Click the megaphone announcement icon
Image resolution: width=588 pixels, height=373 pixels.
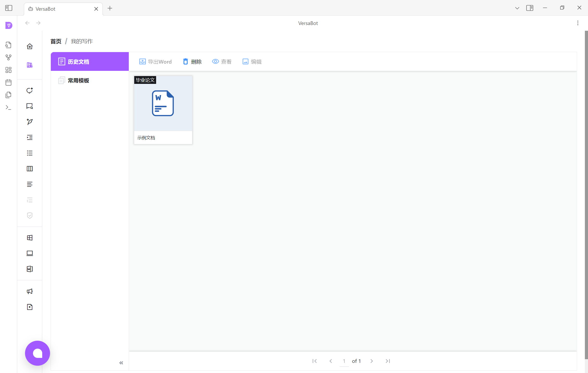(x=30, y=291)
